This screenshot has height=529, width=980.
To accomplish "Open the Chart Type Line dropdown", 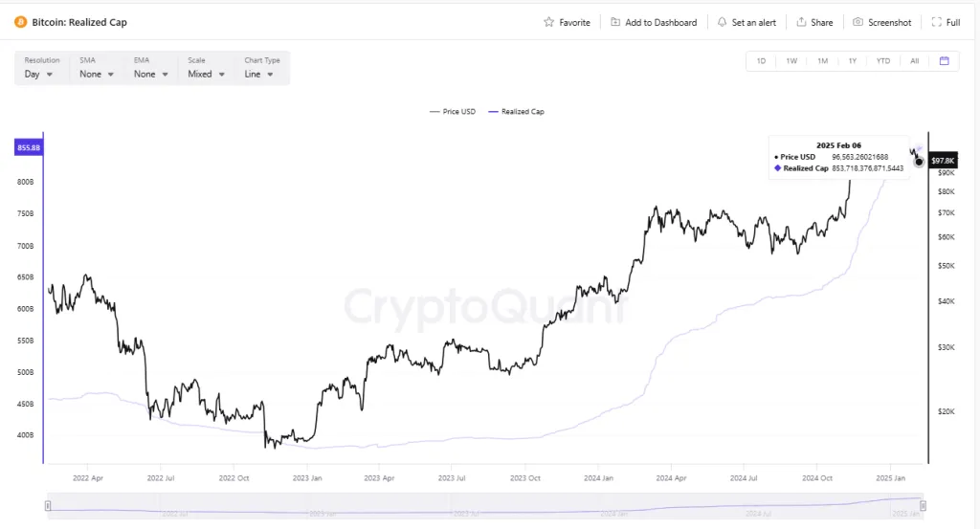I will (x=258, y=74).
